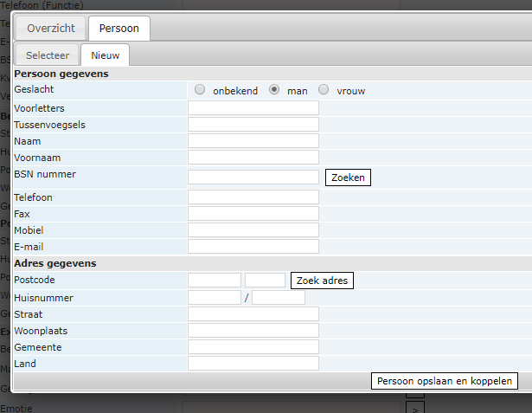Switch to the Selecteer sub-tab
532x413 pixels.
pyautogui.click(x=48, y=55)
